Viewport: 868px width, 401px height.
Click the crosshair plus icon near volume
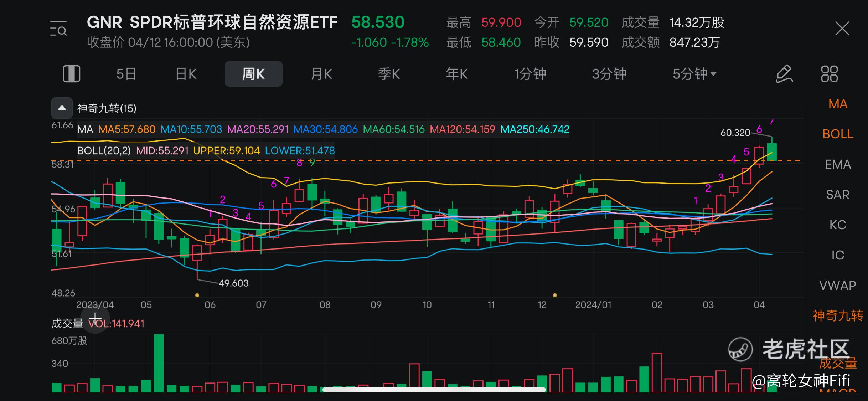click(95, 319)
